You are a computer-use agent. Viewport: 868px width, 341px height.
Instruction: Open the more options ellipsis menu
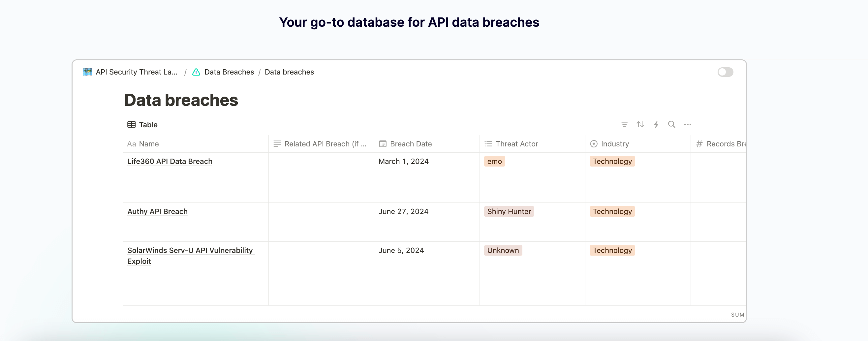pos(687,124)
